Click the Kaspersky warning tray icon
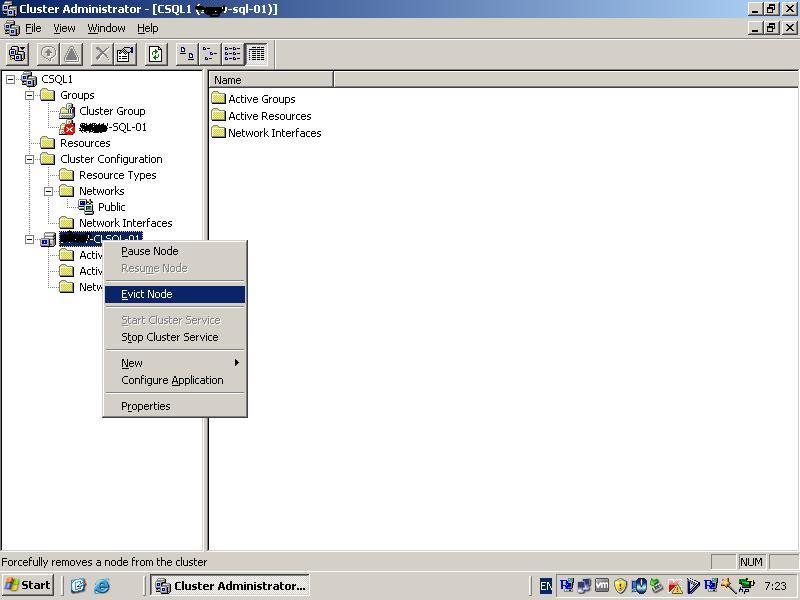Screen dimensions: 800x600 pyautogui.click(x=675, y=586)
